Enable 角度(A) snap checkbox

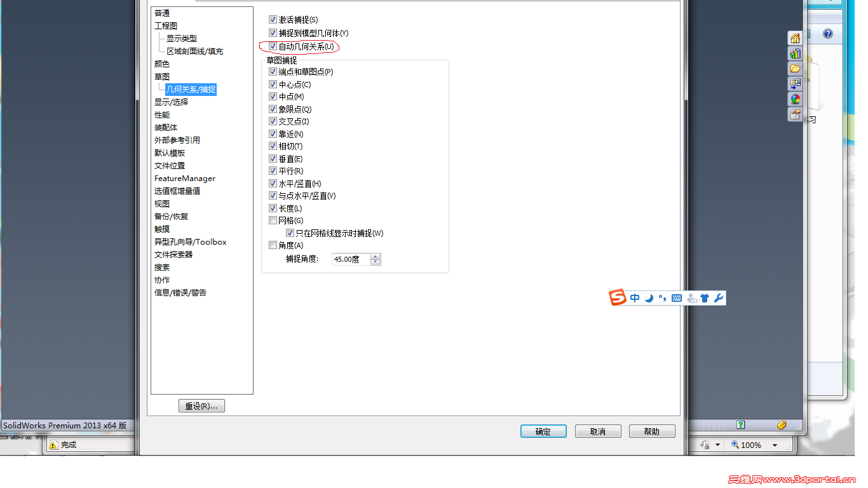(273, 245)
